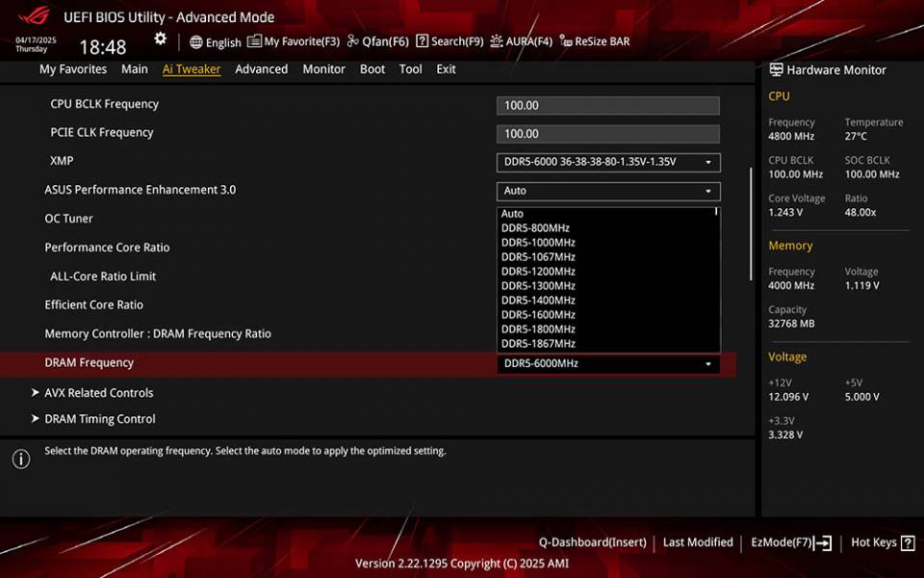
Task: Open Q-Dashboard(Insert)
Action: (592, 542)
